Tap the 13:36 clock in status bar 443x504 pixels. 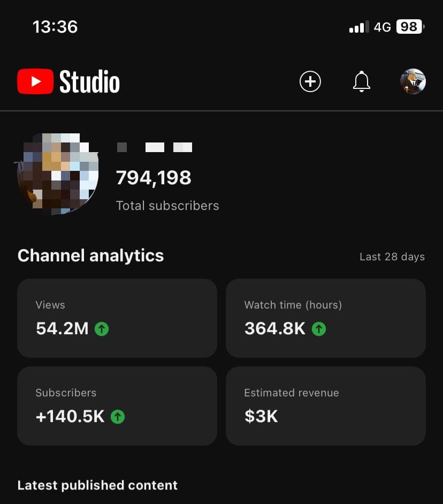pyautogui.click(x=55, y=27)
